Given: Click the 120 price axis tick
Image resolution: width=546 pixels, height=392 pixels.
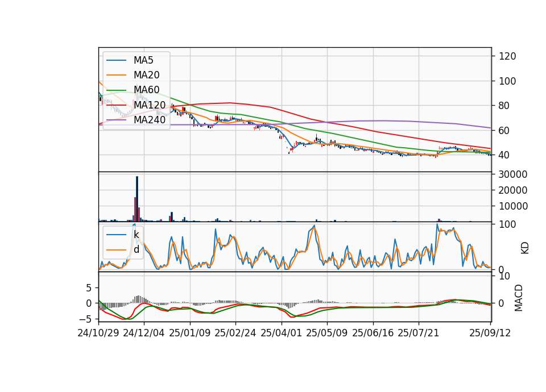Looking at the screenshot, I should tap(507, 56).
